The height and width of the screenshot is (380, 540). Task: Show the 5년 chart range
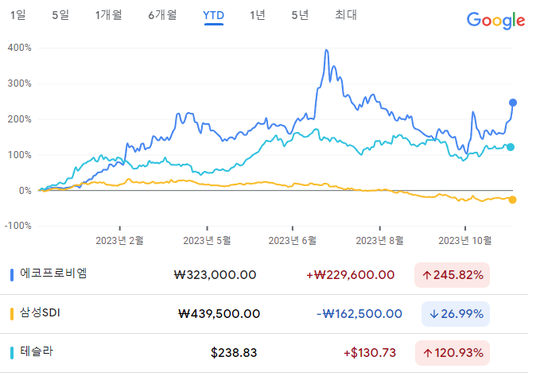point(300,15)
